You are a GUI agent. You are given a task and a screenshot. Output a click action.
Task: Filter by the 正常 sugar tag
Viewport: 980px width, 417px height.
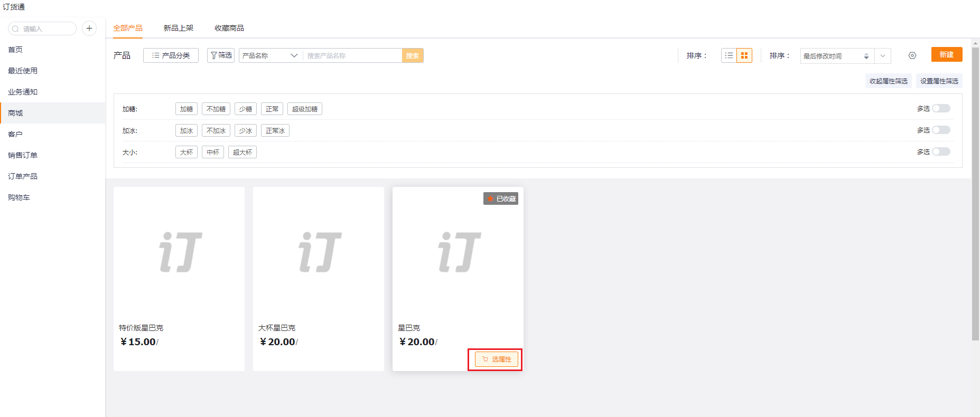[x=272, y=109]
